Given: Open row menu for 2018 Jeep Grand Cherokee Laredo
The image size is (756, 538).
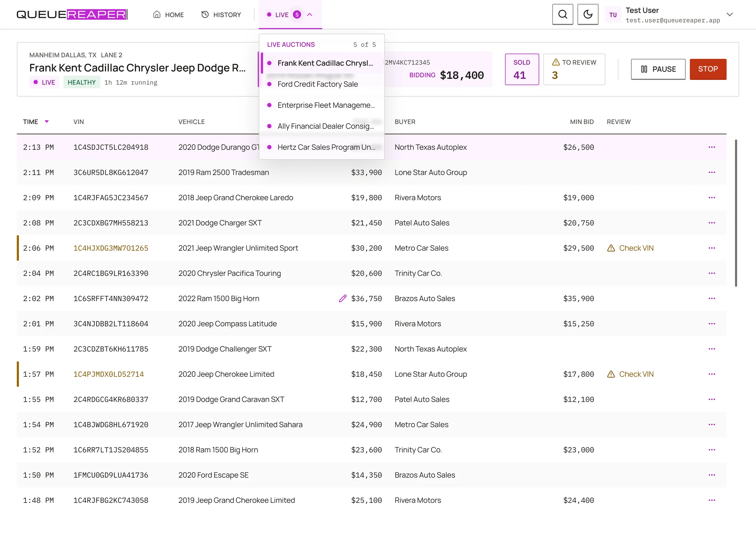Looking at the screenshot, I should (712, 198).
